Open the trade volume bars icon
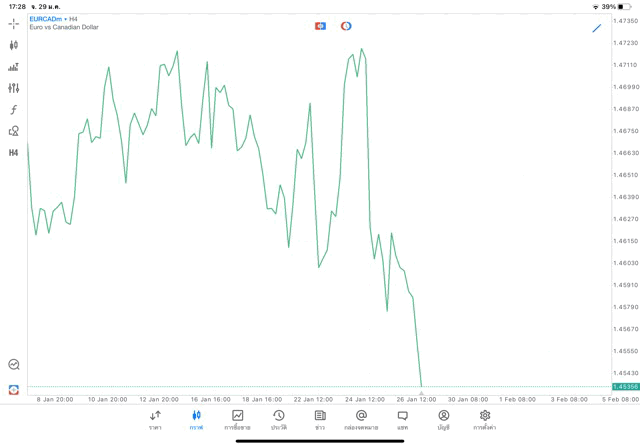Screen dimensions: 640x447 coord(13,67)
